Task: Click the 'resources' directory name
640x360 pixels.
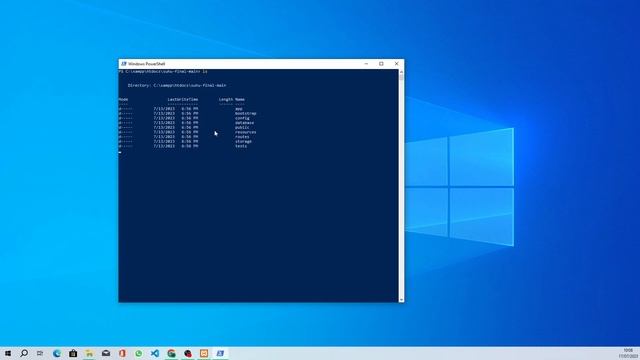Action: click(x=246, y=132)
